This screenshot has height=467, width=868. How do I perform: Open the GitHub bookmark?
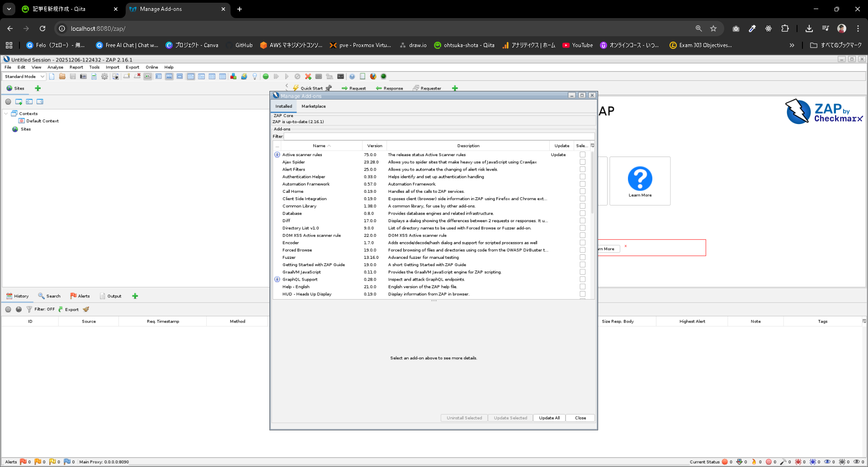point(239,45)
